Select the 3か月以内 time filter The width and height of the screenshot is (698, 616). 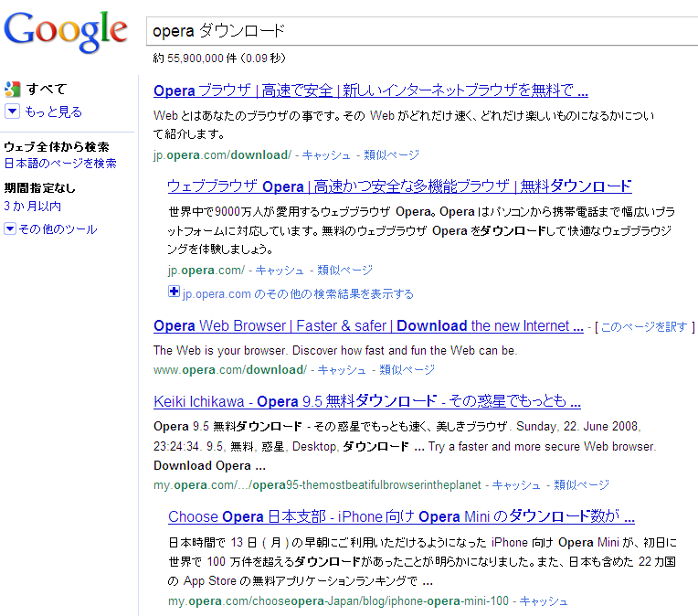(32, 207)
